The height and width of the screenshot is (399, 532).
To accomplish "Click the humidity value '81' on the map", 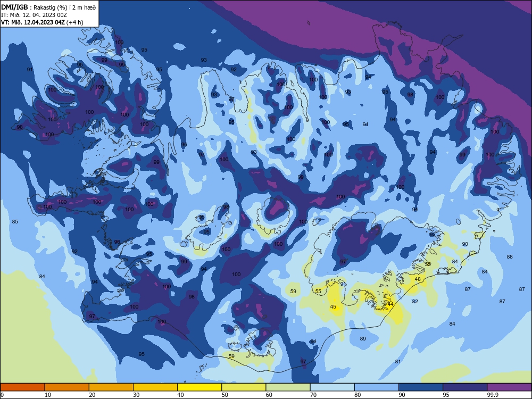I will coord(398,361).
